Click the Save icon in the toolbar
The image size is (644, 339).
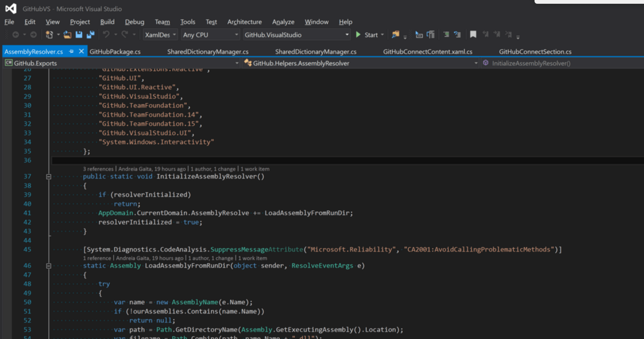click(79, 35)
